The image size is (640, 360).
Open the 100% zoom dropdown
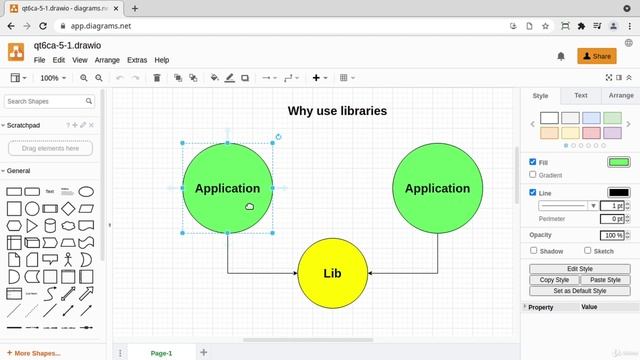point(53,78)
